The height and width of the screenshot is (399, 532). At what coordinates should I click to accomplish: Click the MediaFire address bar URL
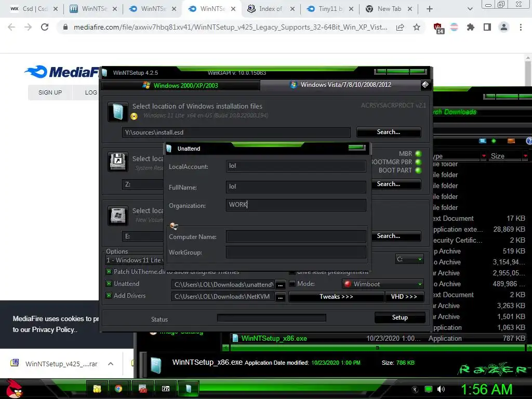tap(231, 27)
